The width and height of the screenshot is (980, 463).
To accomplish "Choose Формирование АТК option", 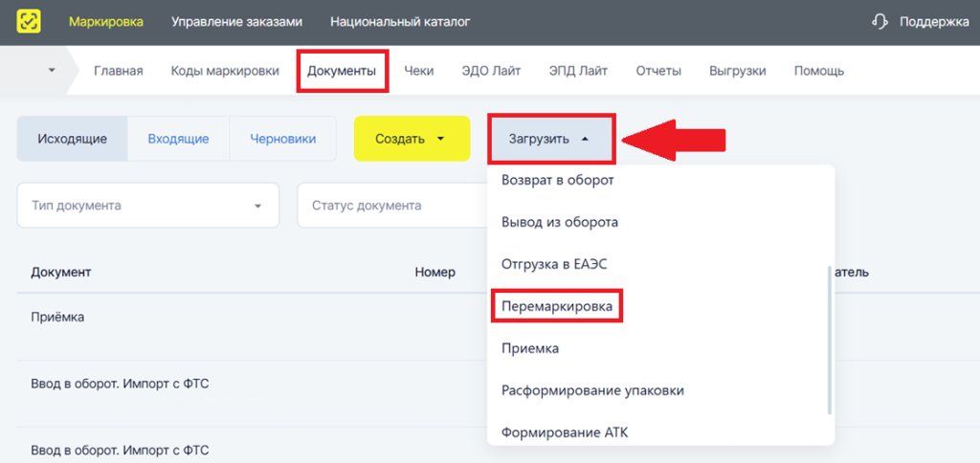I will point(565,431).
